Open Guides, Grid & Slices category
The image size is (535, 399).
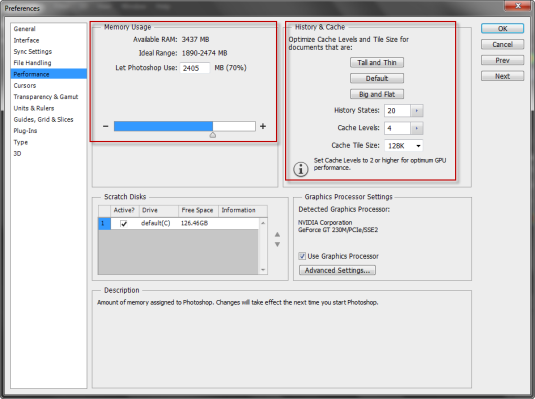43,119
